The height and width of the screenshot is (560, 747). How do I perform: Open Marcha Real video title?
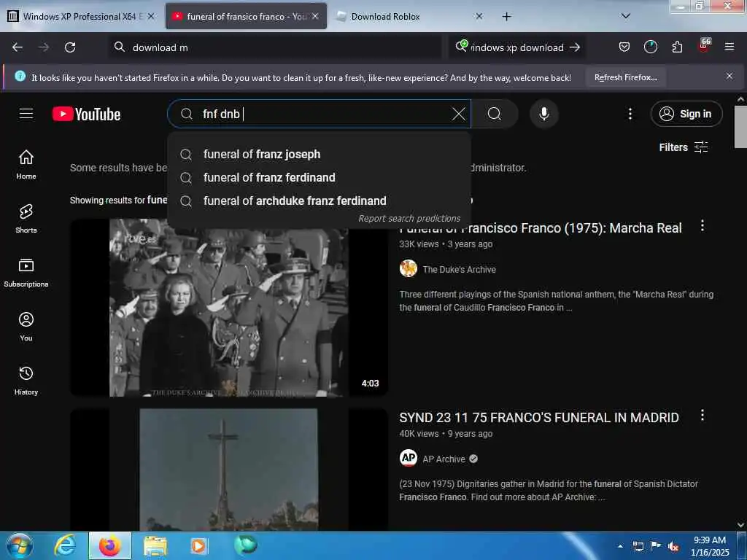[541, 228]
